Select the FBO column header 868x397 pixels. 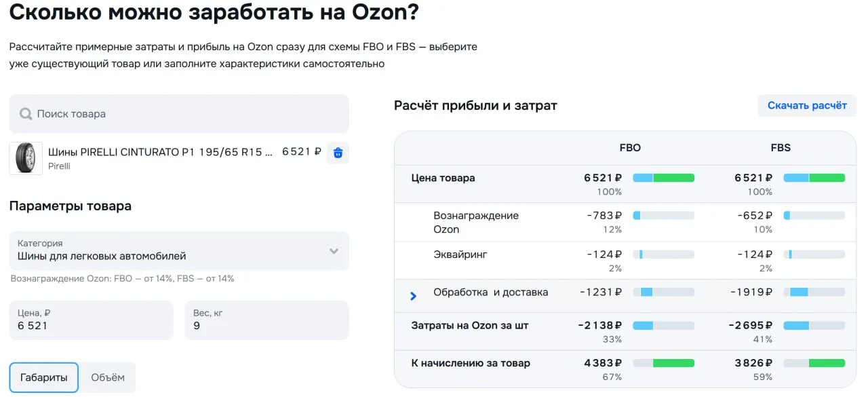pyautogui.click(x=629, y=147)
